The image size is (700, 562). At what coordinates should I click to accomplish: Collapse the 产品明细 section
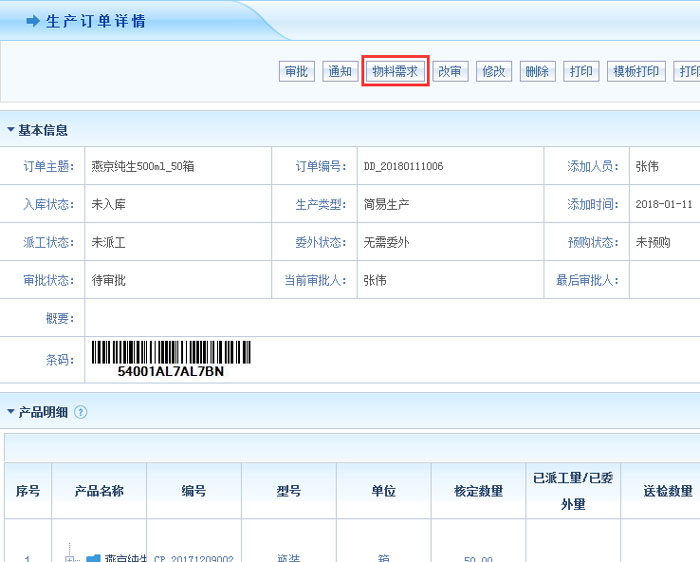coord(11,412)
